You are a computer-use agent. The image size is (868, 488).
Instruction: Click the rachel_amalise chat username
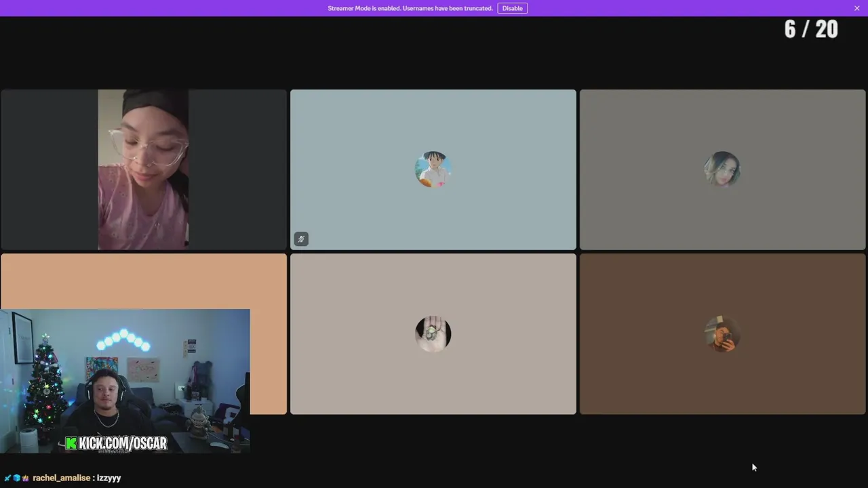click(61, 478)
